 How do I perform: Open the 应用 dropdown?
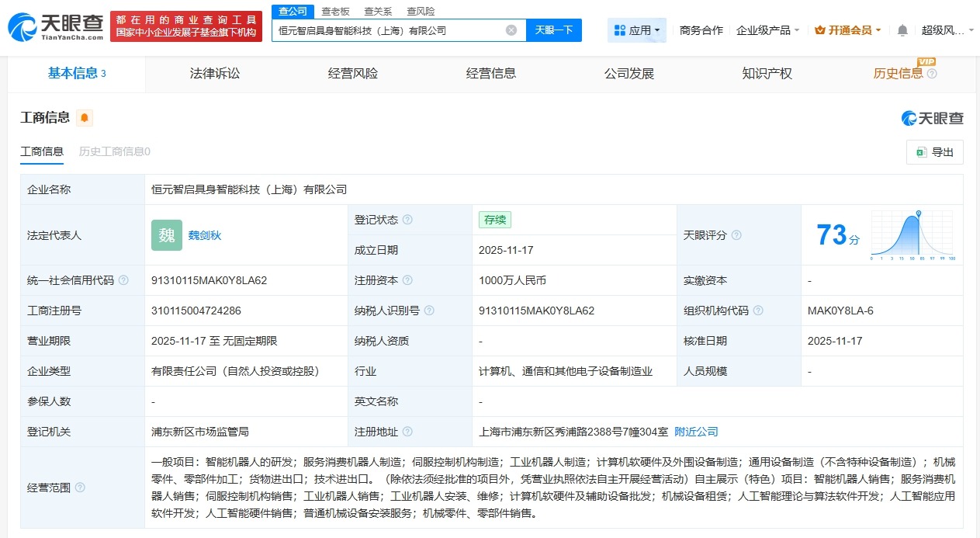pyautogui.click(x=635, y=30)
